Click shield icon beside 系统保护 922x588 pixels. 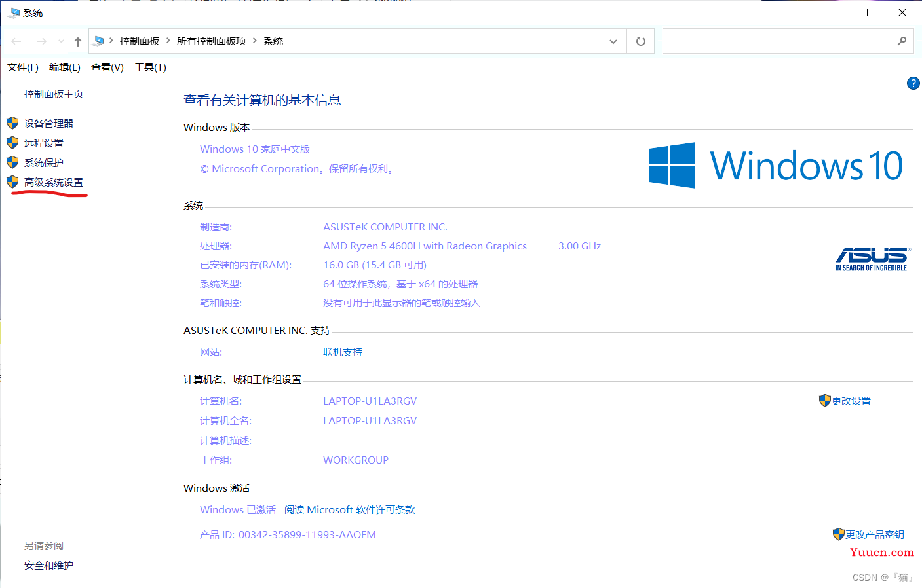(x=12, y=162)
